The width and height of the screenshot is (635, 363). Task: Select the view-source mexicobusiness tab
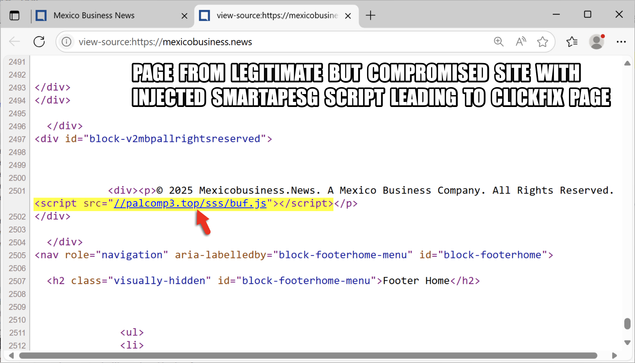(277, 16)
